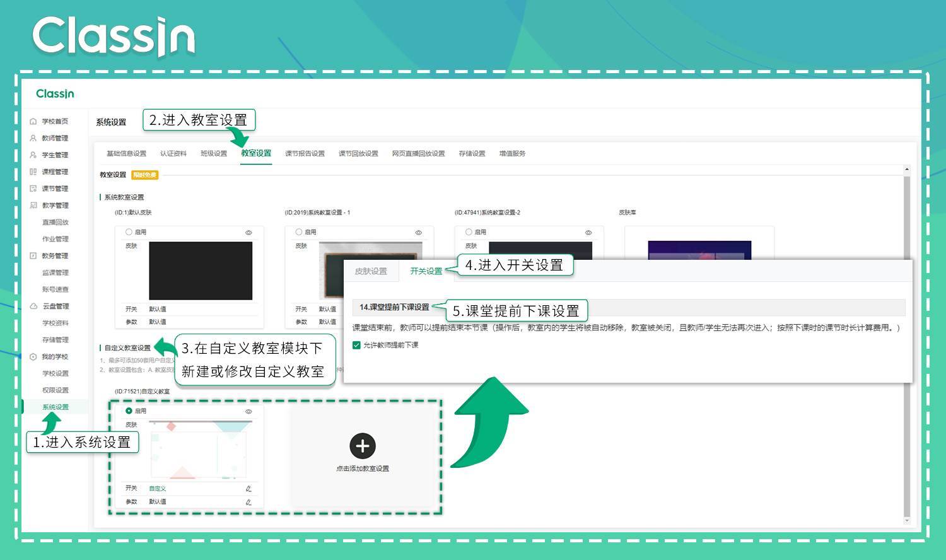This screenshot has width=946, height=560.
Task: Edit the 开关 row of custom classroom
Action: coord(248,489)
